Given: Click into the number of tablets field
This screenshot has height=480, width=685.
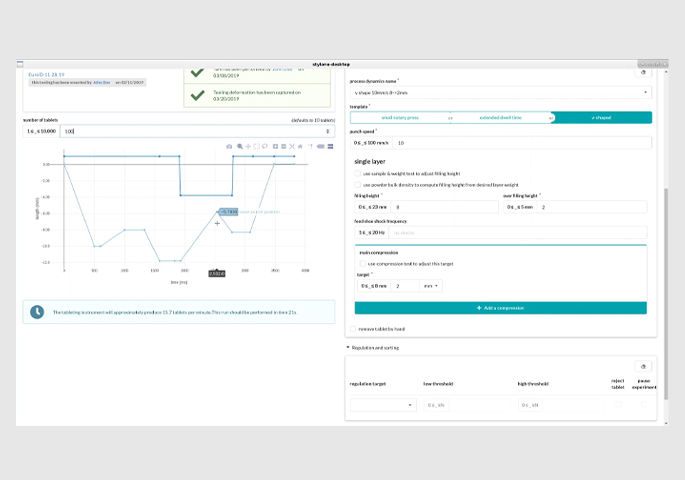Looking at the screenshot, I should coord(197,131).
